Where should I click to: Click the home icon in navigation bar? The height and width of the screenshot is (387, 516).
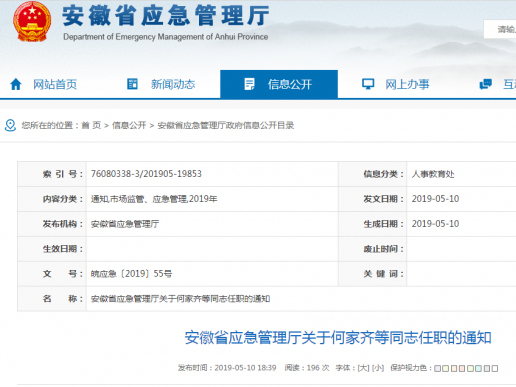[x=16, y=84]
